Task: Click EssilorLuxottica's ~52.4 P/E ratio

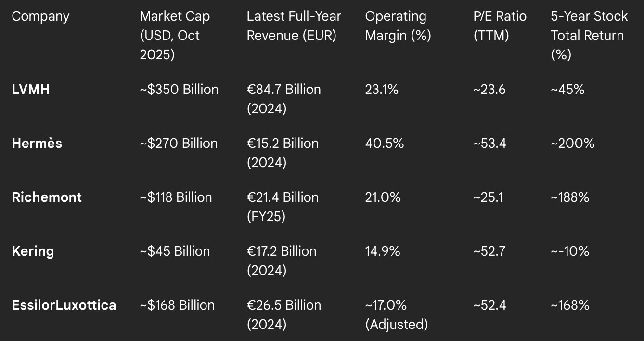Action: 489,305
